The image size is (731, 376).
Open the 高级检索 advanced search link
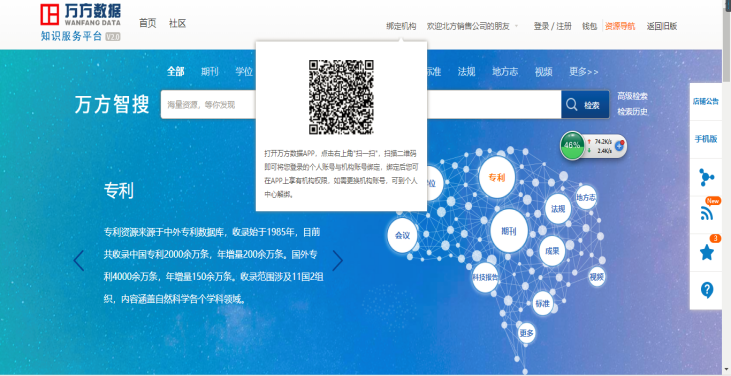click(x=633, y=96)
